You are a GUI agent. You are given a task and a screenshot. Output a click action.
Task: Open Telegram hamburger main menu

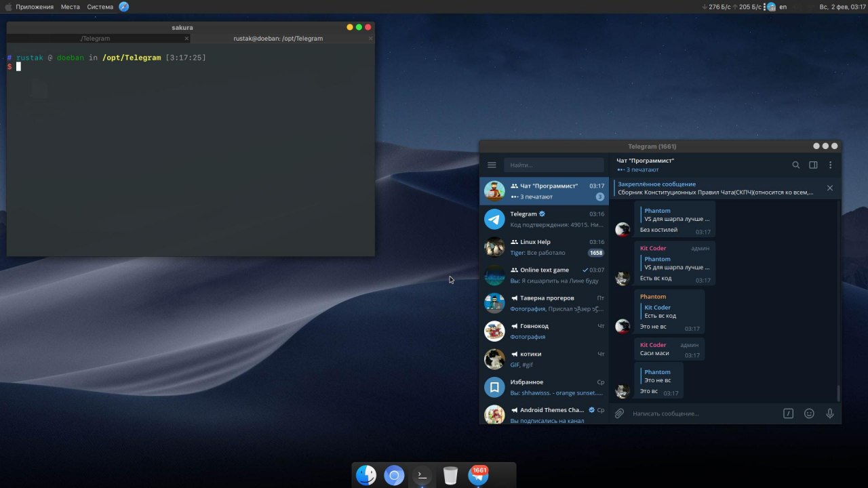pos(492,165)
